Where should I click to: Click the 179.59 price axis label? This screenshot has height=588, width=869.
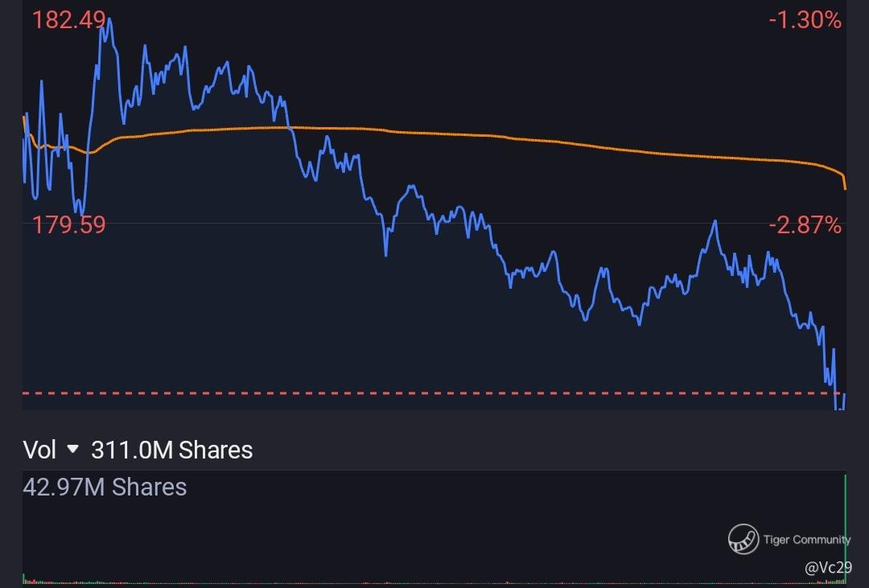click(x=68, y=224)
